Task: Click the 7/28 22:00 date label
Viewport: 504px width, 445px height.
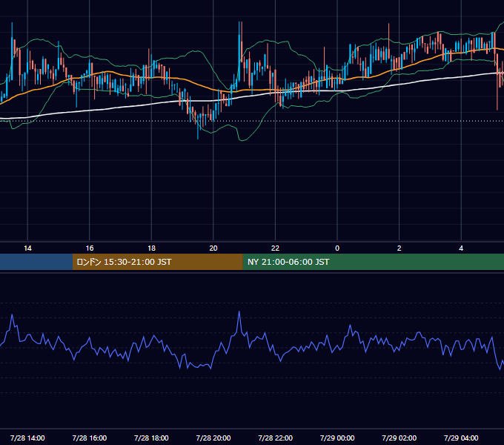Action: coord(275,438)
